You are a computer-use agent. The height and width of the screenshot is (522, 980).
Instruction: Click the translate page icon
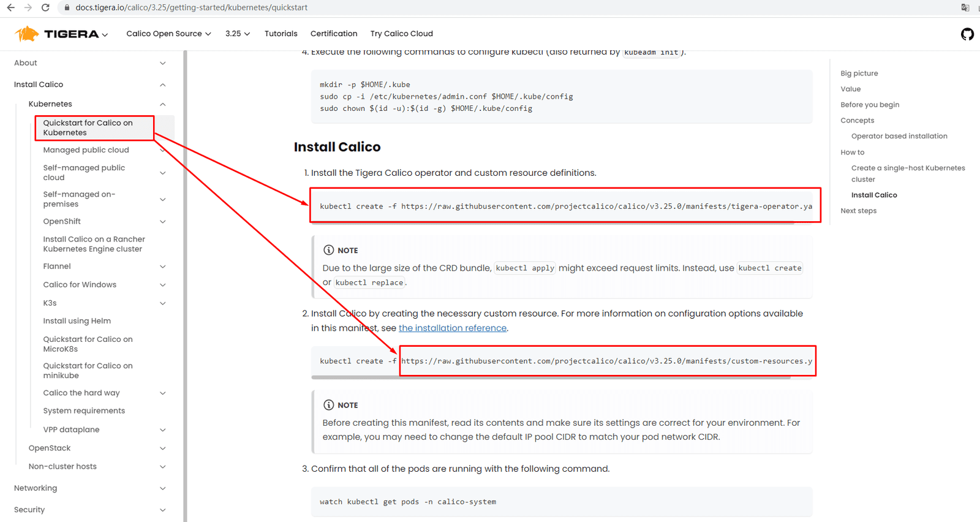(965, 7)
